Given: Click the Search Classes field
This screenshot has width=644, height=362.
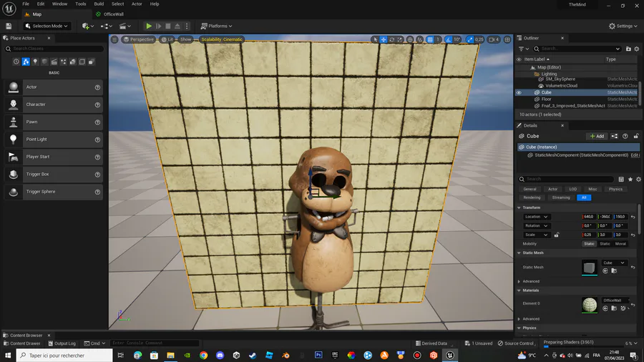Looking at the screenshot, I should tap(54, 49).
